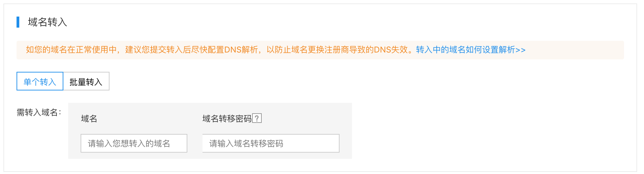Screen dimensions: 644x174
Task: Click the 域名转入 page heading
Action: click(x=48, y=22)
